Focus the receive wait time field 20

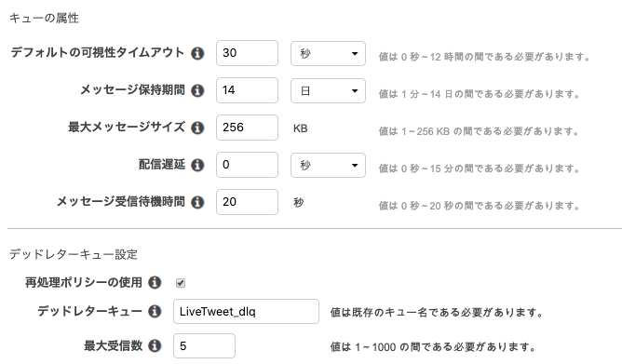coord(247,202)
